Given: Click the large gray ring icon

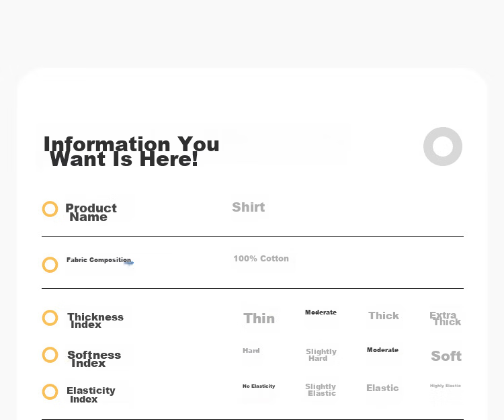Looking at the screenshot, I should pyautogui.click(x=443, y=146).
